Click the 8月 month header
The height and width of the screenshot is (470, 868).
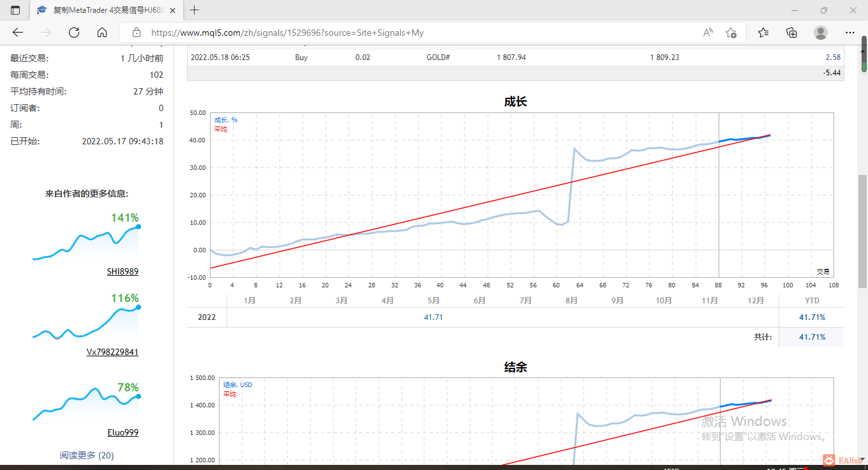[x=571, y=301]
